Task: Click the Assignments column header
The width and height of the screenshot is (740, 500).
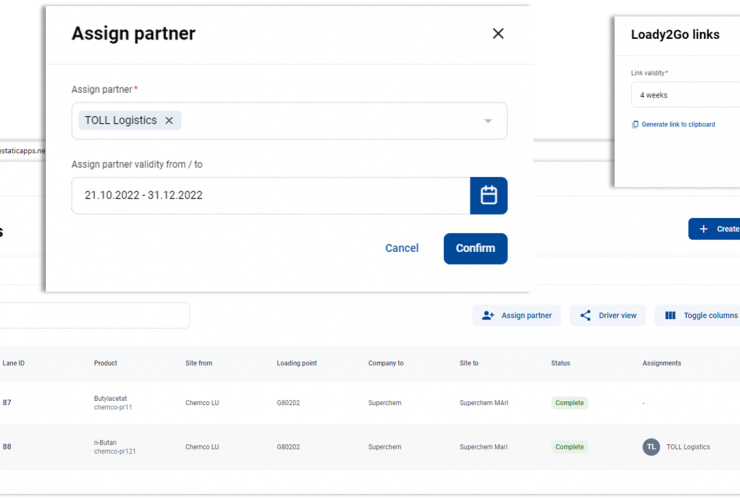Action: (x=661, y=363)
